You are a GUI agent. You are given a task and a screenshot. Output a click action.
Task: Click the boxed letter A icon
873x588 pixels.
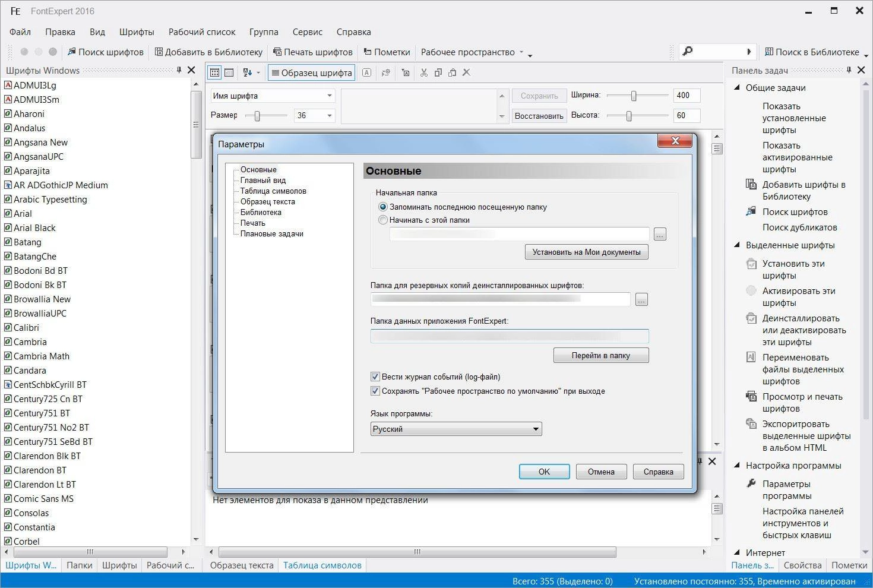click(367, 72)
